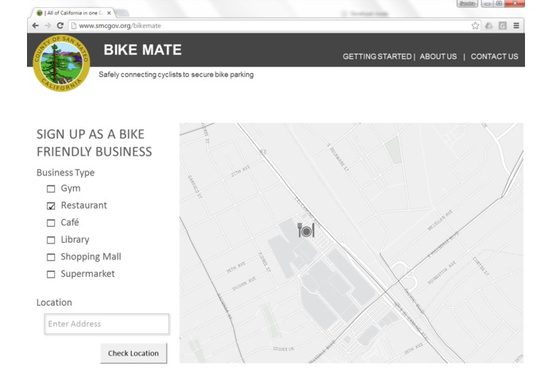Check the Gym checkbox
Screen dimensions: 552x392
pos(51,189)
